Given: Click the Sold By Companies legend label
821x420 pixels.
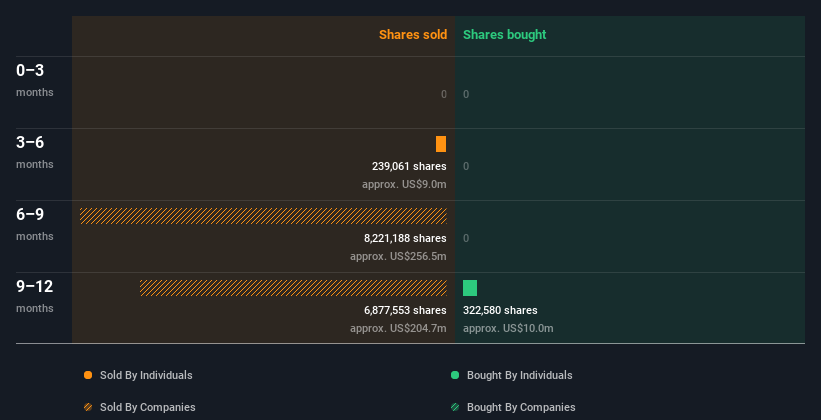Looking at the screenshot, I should 148,407.
